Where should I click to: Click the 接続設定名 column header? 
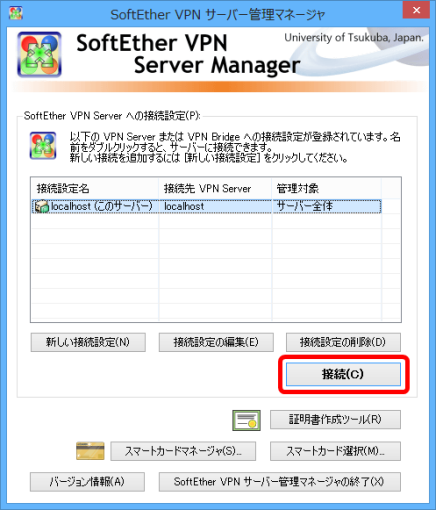click(x=95, y=189)
